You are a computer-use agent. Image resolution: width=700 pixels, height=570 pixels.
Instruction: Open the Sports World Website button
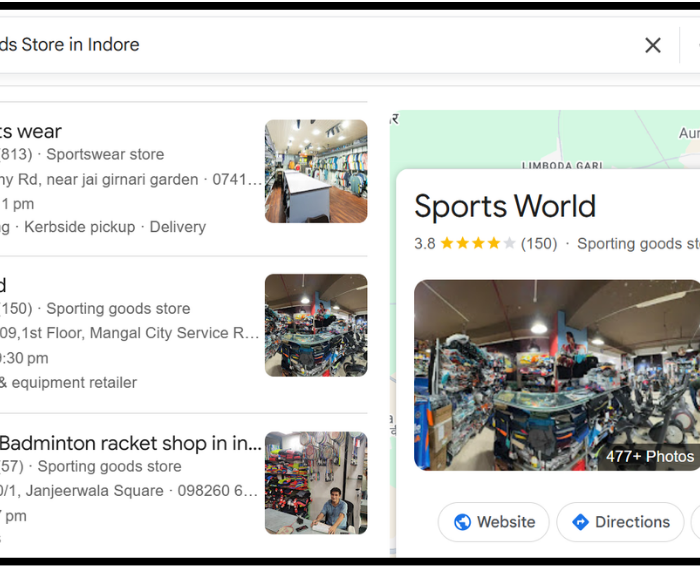pyautogui.click(x=493, y=522)
